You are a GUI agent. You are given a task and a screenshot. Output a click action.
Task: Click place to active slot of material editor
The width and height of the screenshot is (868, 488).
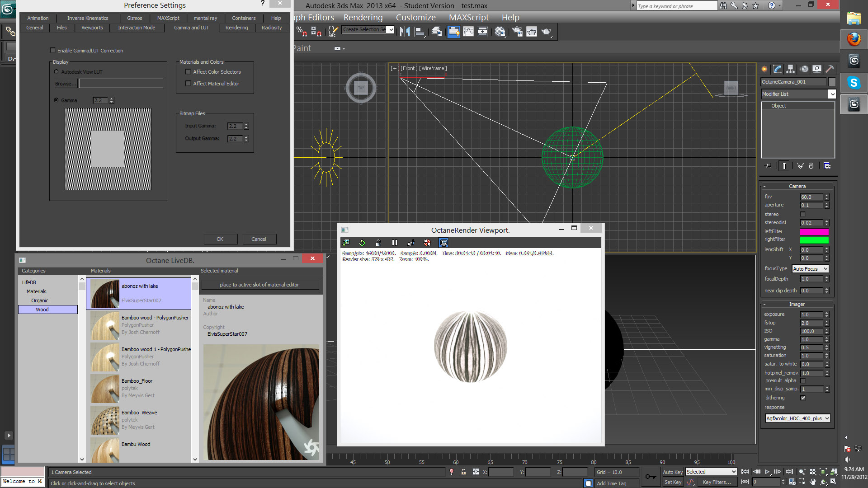coord(259,285)
